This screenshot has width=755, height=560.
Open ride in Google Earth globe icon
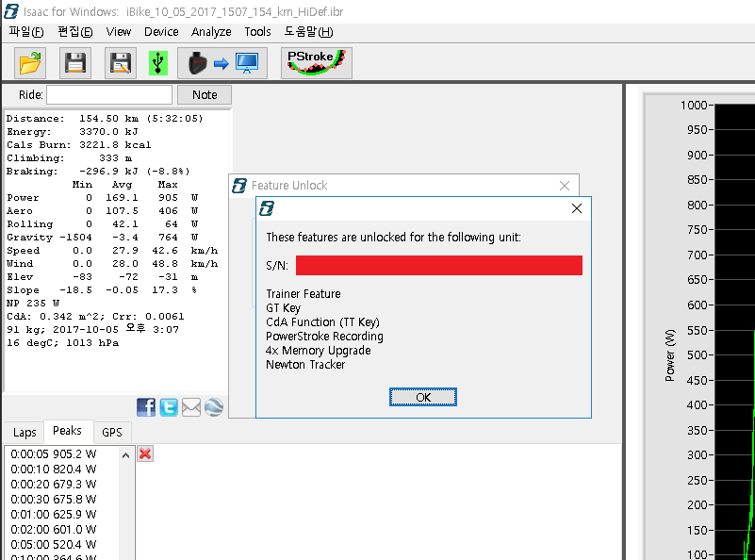point(214,407)
